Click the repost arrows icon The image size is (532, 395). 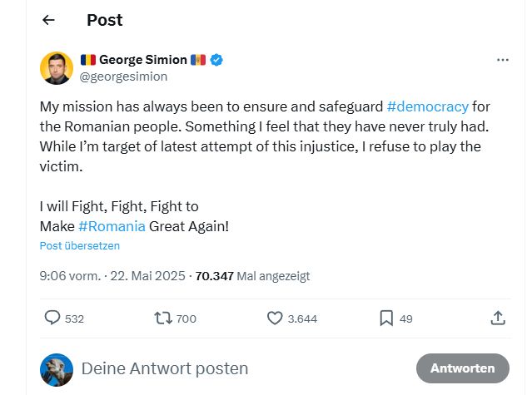tap(163, 318)
